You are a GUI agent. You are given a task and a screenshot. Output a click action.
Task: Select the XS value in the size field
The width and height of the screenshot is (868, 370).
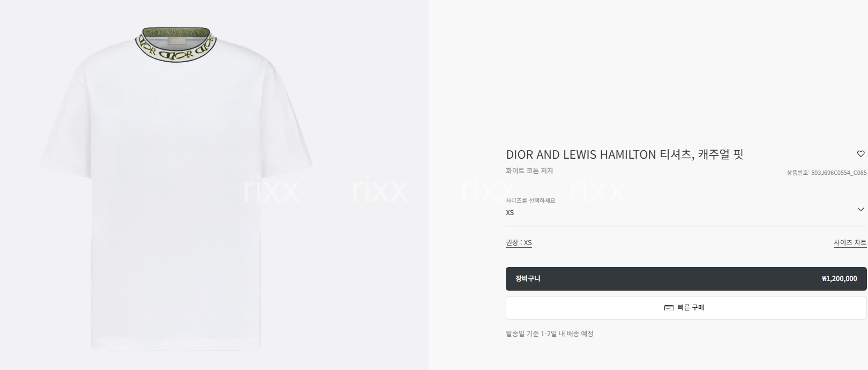pos(510,213)
